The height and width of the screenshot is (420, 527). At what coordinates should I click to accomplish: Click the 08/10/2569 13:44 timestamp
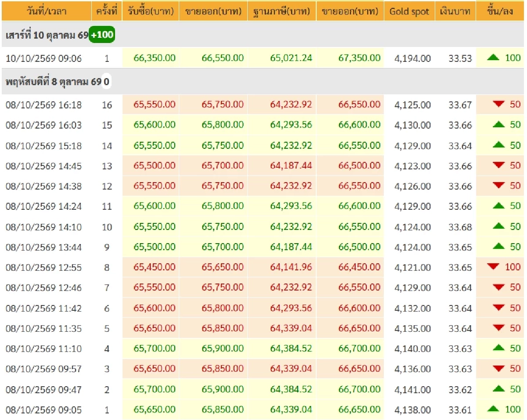43,248
